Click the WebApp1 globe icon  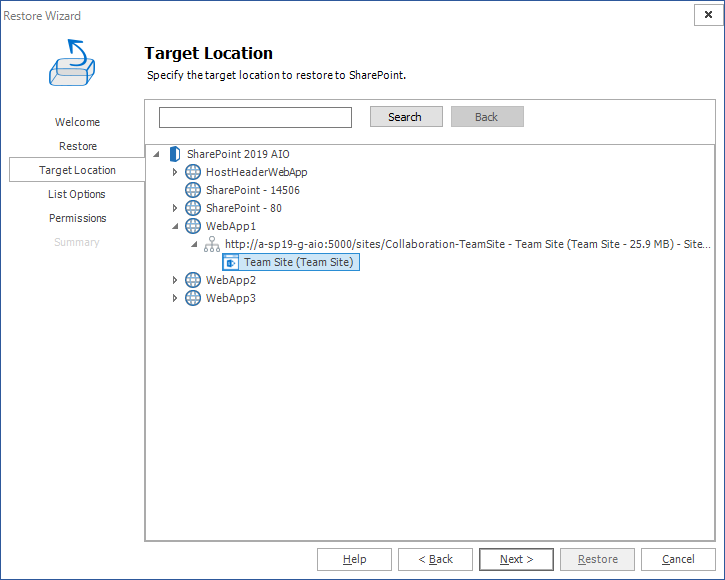[x=193, y=226]
